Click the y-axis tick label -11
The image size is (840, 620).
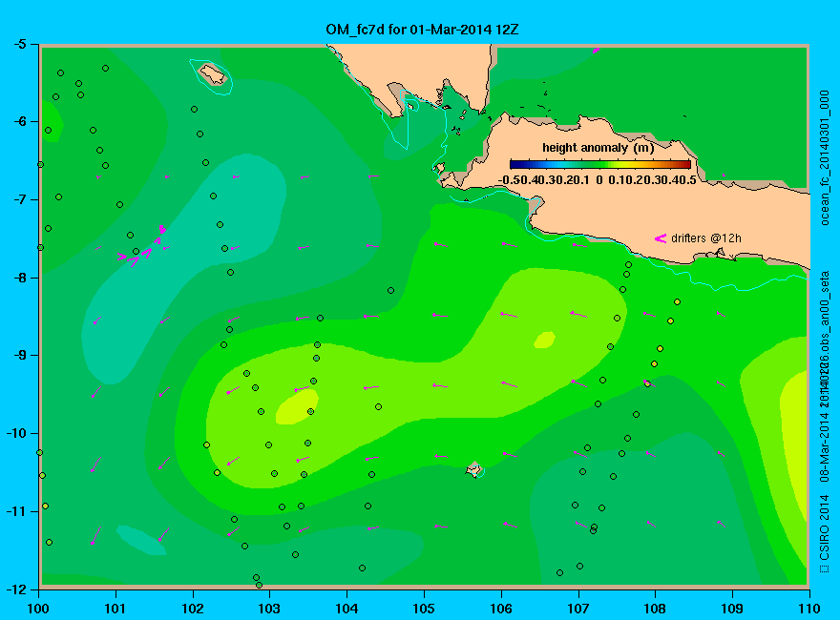click(x=16, y=511)
